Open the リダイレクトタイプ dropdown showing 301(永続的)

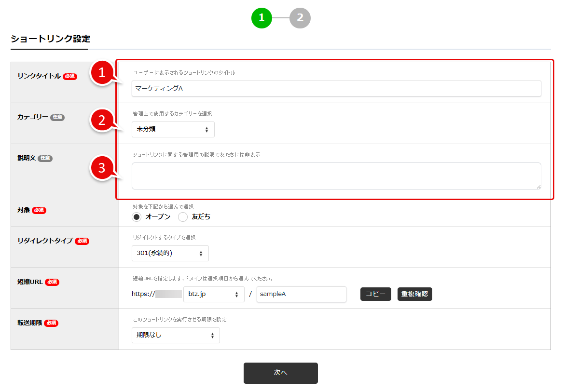point(170,253)
